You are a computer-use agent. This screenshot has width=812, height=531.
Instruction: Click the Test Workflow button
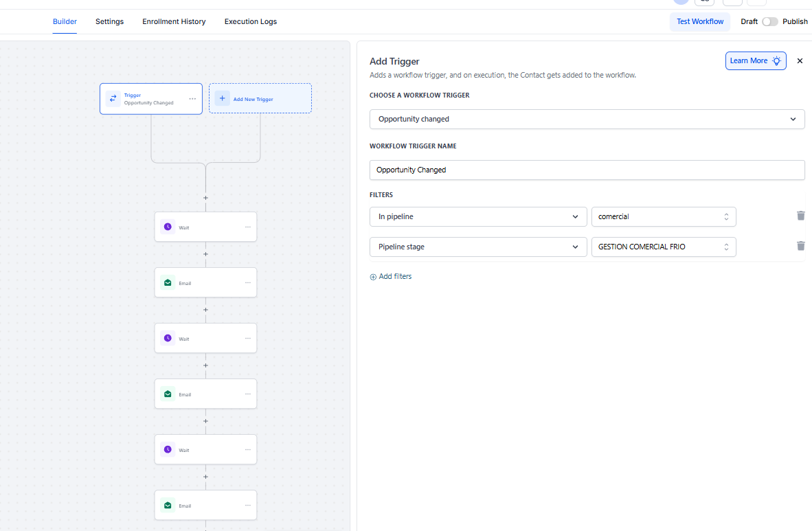[x=699, y=21]
